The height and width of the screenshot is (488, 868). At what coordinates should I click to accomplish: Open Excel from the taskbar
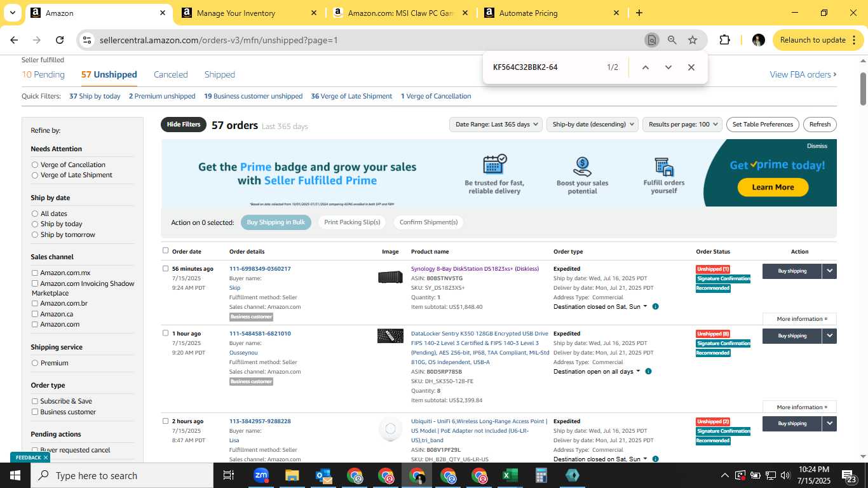tap(510, 475)
